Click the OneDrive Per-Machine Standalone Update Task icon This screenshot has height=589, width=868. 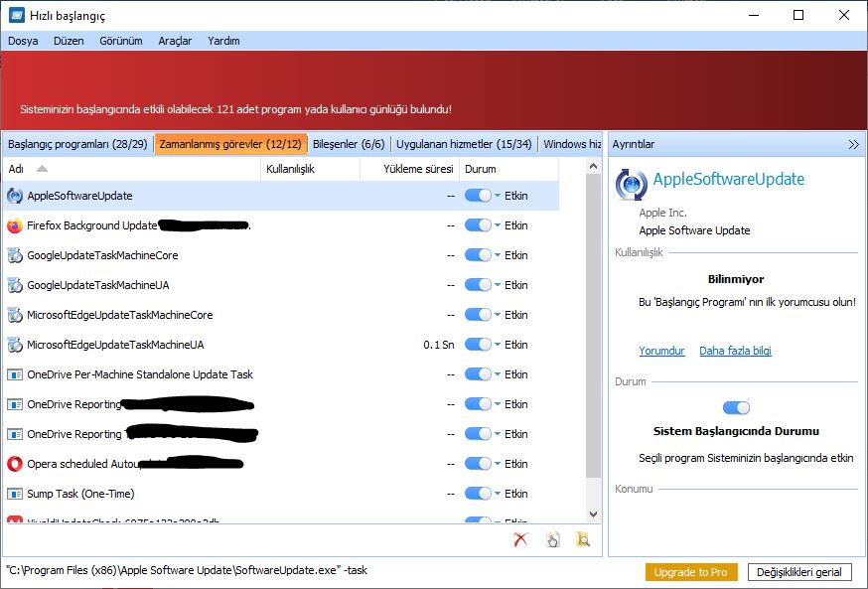coord(15,374)
